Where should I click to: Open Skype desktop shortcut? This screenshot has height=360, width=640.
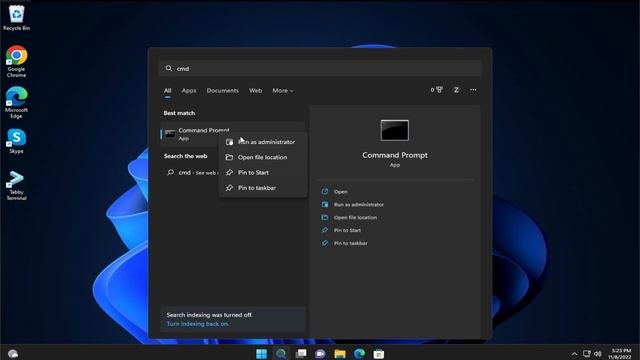(16, 141)
